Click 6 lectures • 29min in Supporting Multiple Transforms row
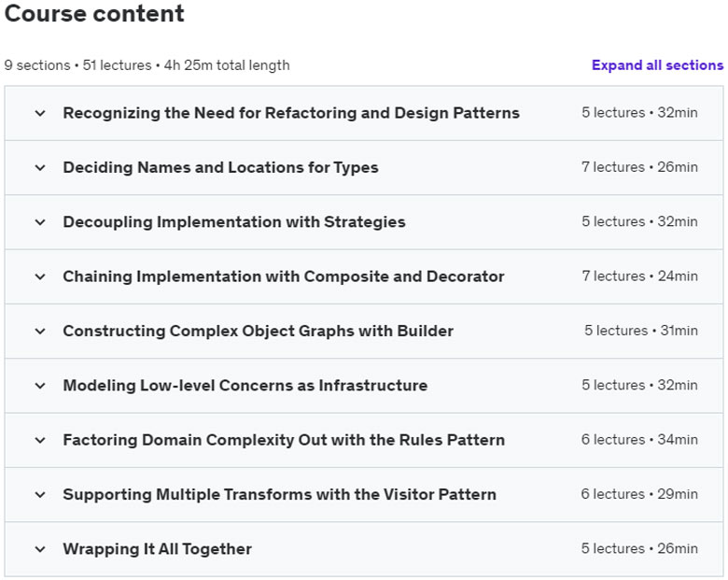The image size is (728, 580). click(x=639, y=494)
